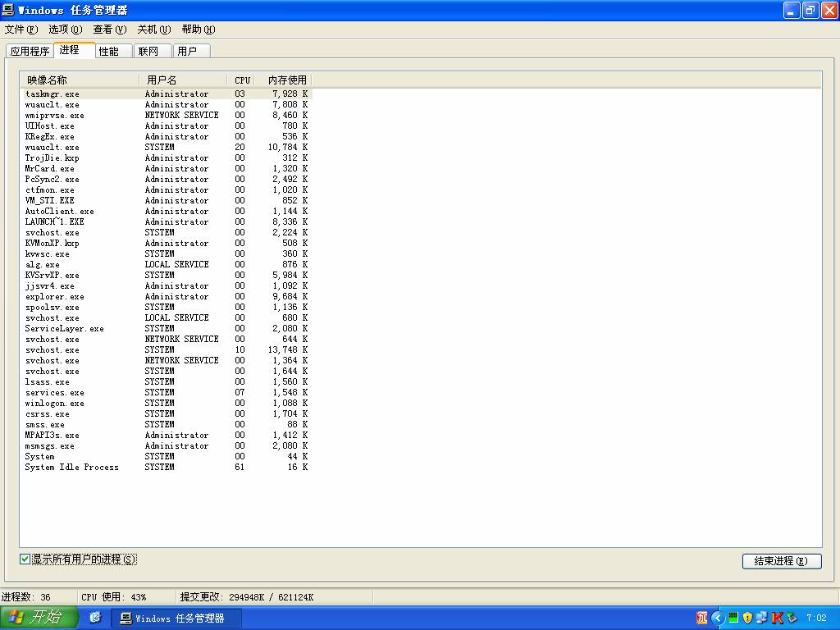
Task: Select the smss.exe process row
Action: (167, 424)
